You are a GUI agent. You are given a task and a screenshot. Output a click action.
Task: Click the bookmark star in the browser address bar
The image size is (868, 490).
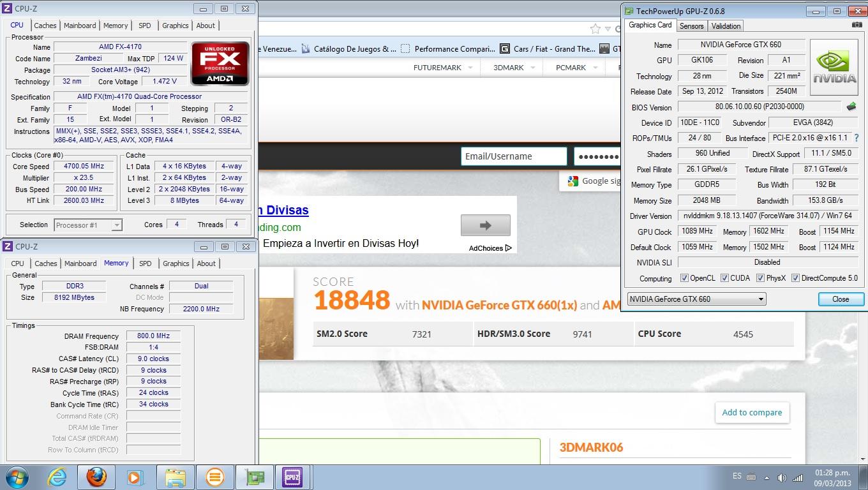595,29
